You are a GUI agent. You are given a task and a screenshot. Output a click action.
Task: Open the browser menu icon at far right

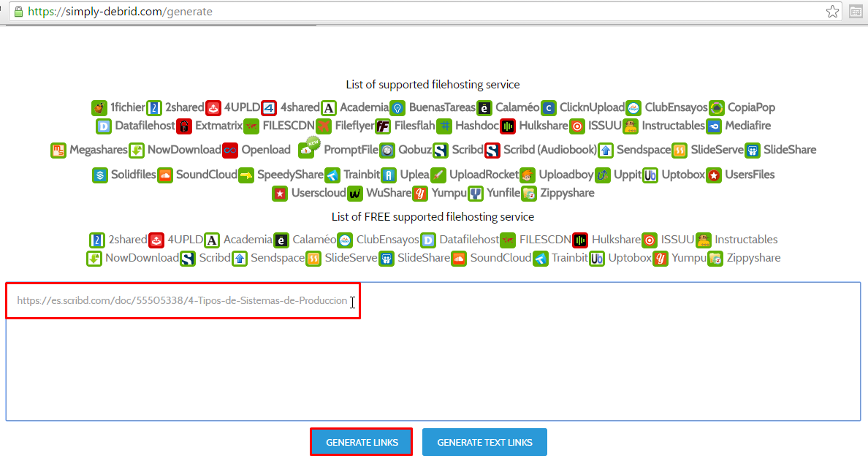click(856, 12)
